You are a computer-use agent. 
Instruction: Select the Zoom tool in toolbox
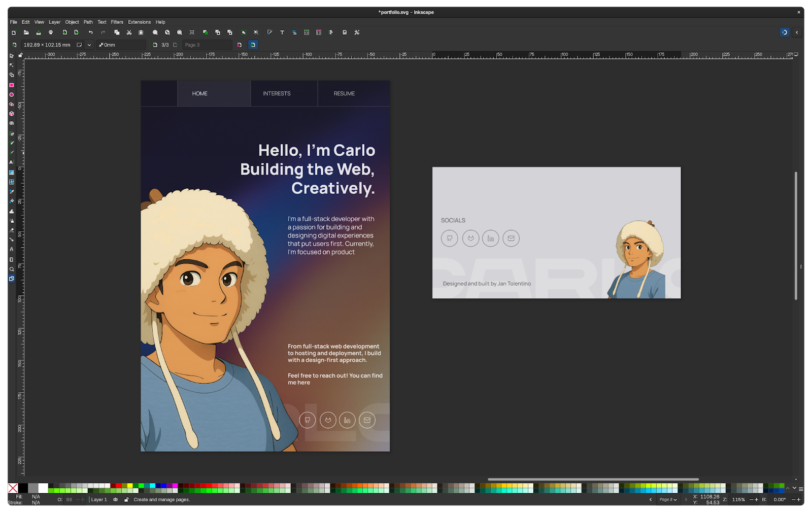[11, 269]
